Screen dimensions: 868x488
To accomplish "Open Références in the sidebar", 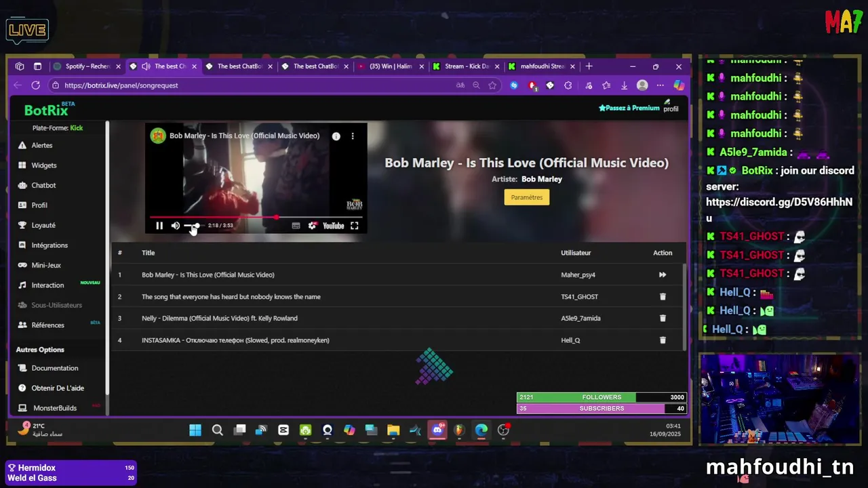I will click(47, 325).
